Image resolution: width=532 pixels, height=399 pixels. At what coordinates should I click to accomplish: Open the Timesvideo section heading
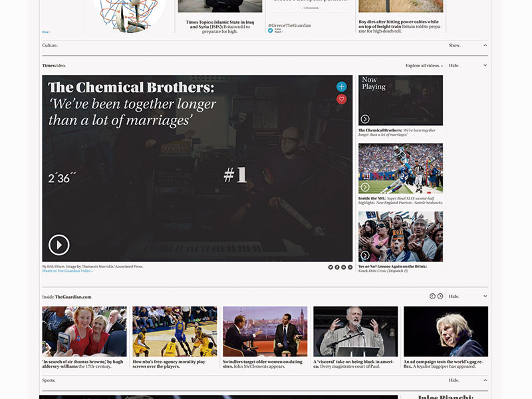pos(54,65)
